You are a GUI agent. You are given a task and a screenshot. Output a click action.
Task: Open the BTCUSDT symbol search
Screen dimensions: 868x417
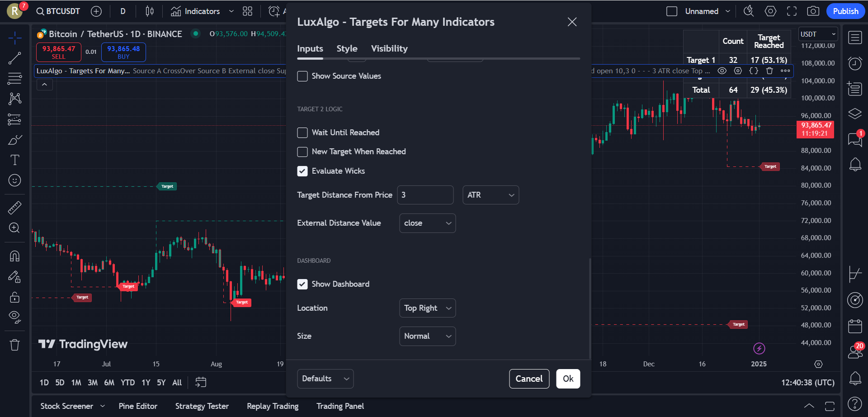[x=58, y=11]
